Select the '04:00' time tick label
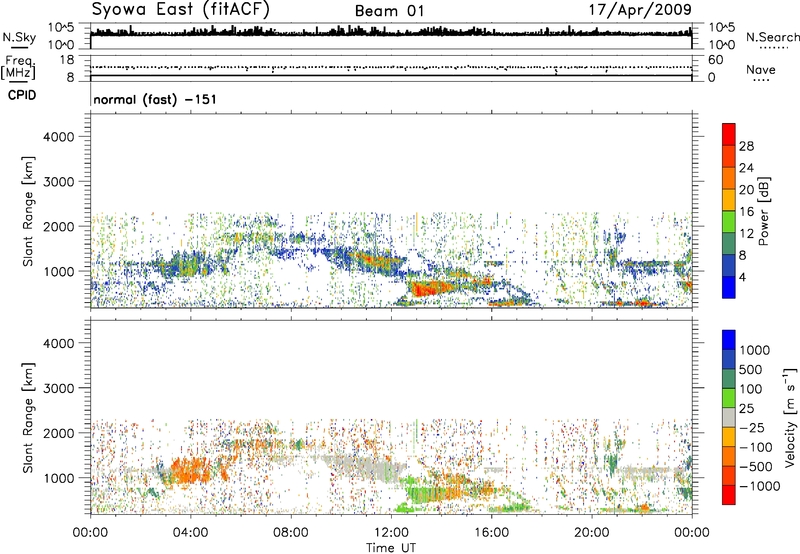Image resolution: width=800 pixels, height=554 pixels. pyautogui.click(x=190, y=533)
